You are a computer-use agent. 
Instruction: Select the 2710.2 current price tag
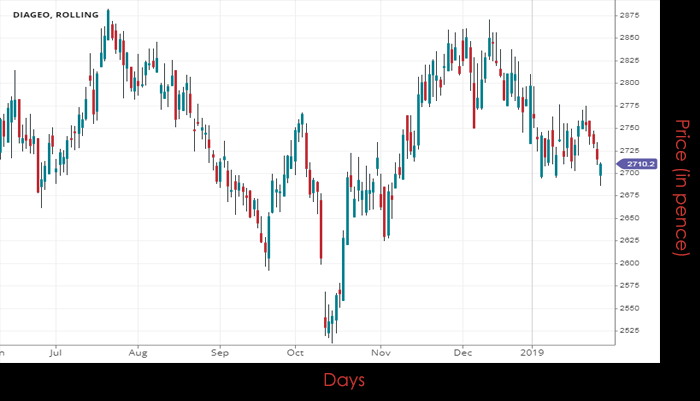pos(637,163)
